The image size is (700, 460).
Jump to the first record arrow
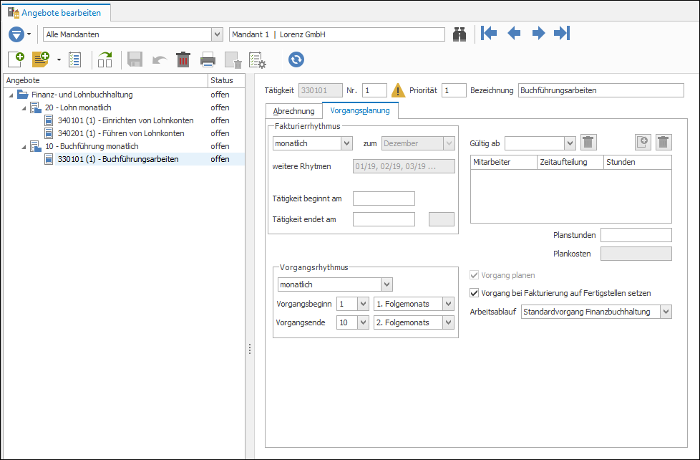(x=489, y=33)
